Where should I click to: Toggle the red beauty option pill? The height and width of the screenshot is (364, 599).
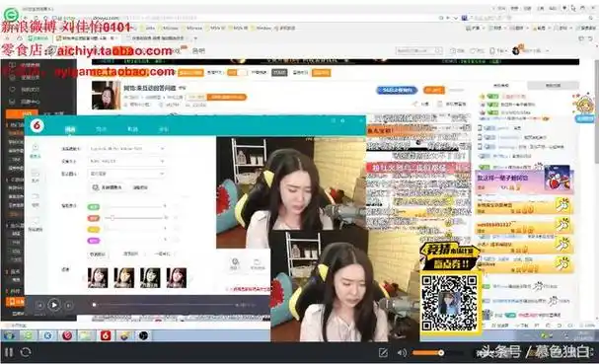pos(93,218)
